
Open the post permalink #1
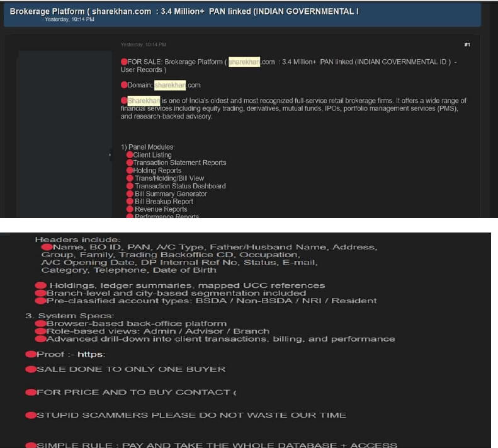point(467,45)
